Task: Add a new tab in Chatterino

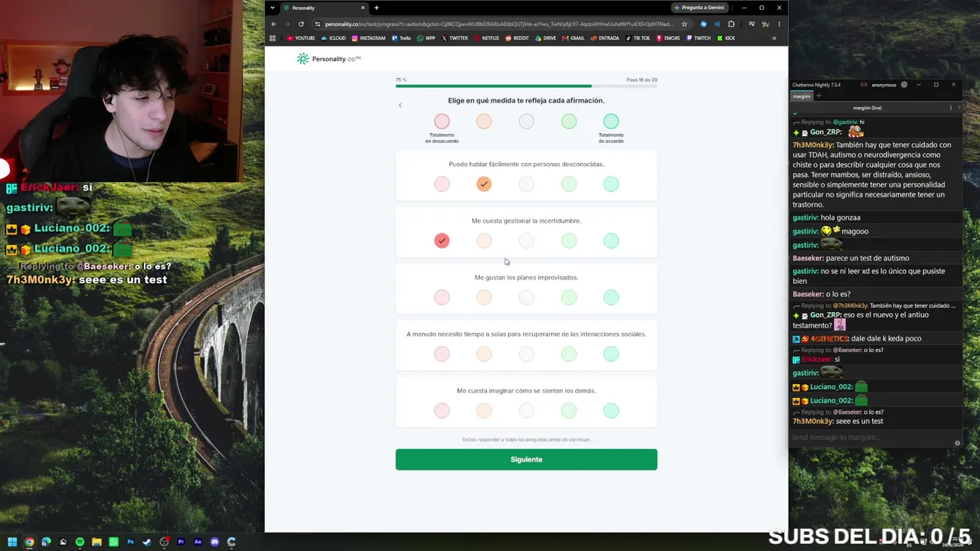Action: 818,96
